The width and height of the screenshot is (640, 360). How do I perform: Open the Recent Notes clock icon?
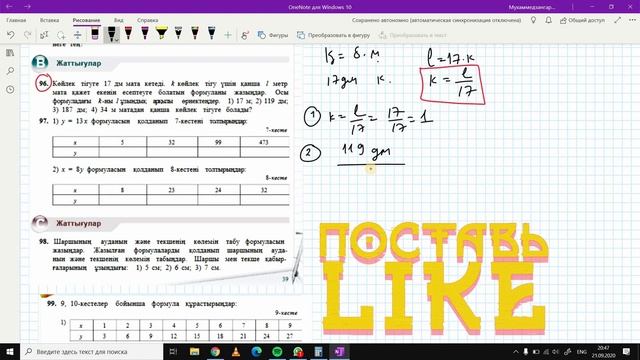pos(10,89)
